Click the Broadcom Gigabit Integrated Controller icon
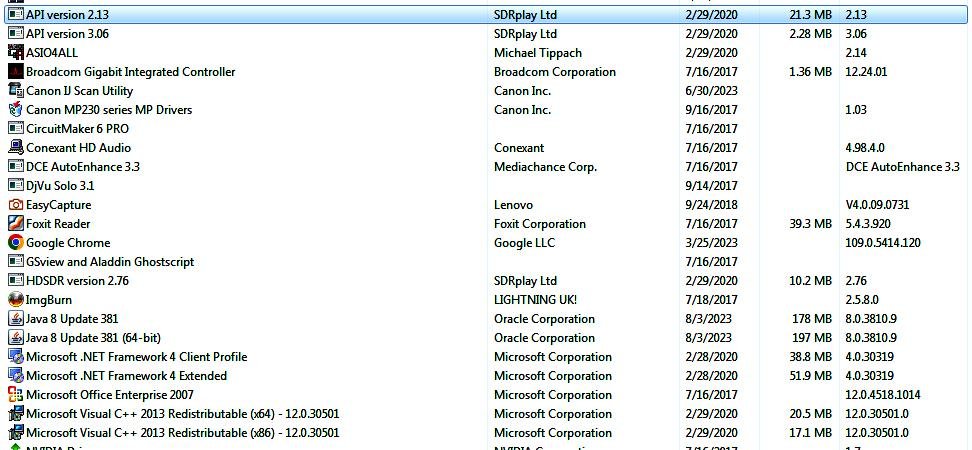The width and height of the screenshot is (972, 450). pyautogui.click(x=16, y=72)
